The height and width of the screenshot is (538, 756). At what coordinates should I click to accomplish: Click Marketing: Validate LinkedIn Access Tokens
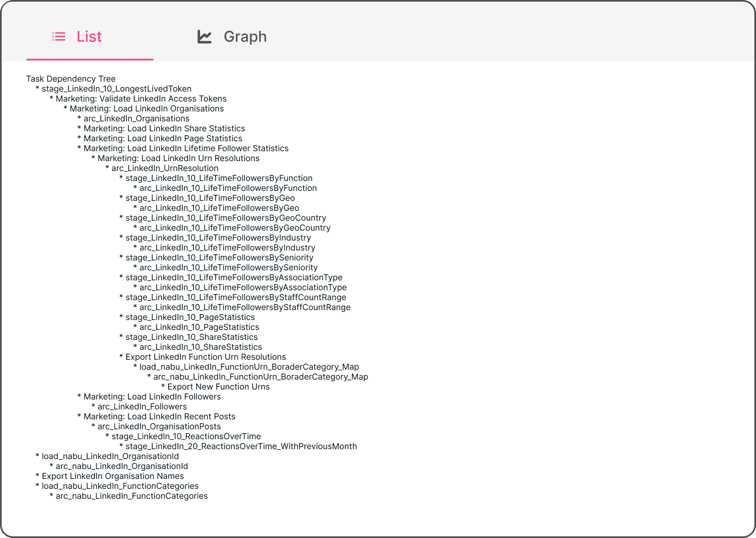pos(141,99)
